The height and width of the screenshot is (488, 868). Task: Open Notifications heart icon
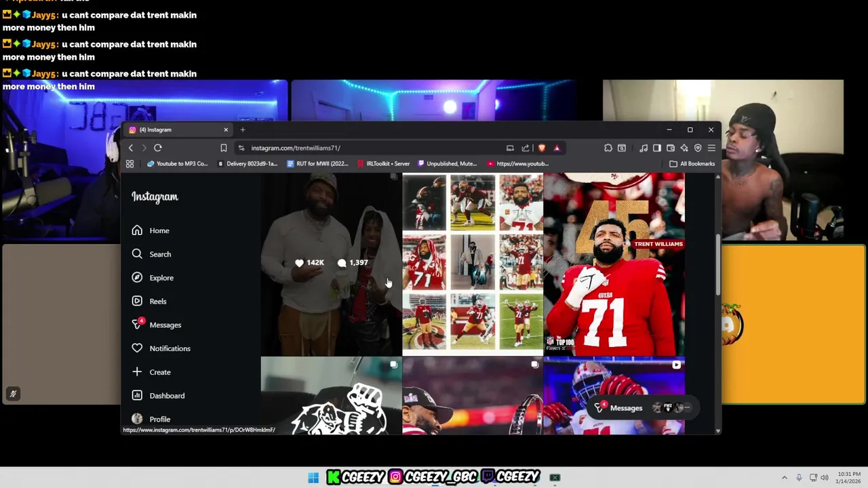coord(137,348)
